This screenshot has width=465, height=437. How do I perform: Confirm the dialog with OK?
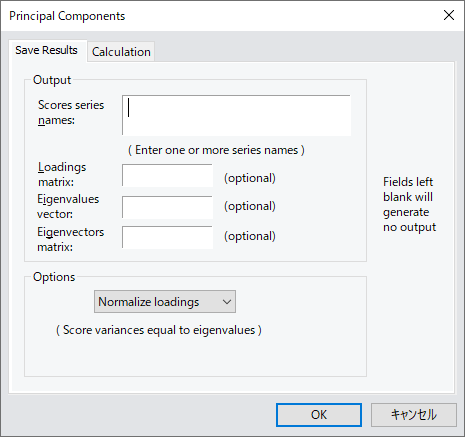click(319, 415)
